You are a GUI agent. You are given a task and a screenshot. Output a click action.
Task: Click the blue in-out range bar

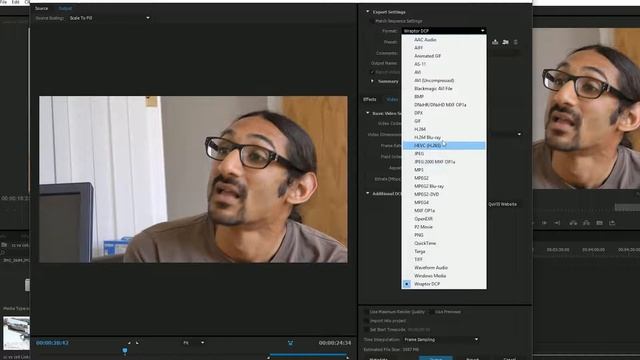(308, 355)
